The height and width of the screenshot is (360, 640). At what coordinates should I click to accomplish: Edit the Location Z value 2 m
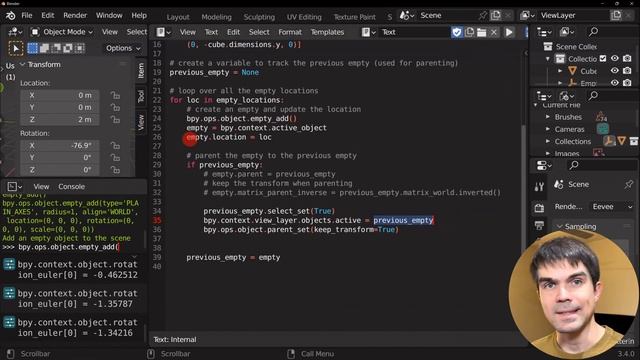(60, 120)
